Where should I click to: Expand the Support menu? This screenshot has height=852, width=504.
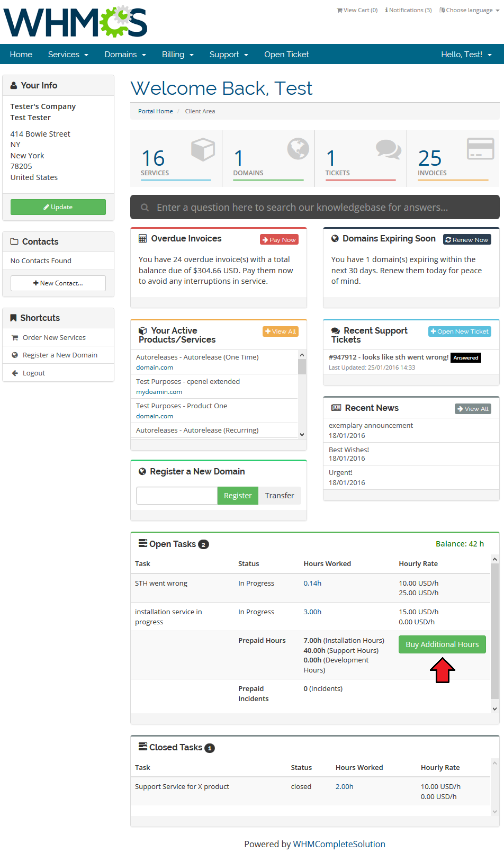point(229,55)
